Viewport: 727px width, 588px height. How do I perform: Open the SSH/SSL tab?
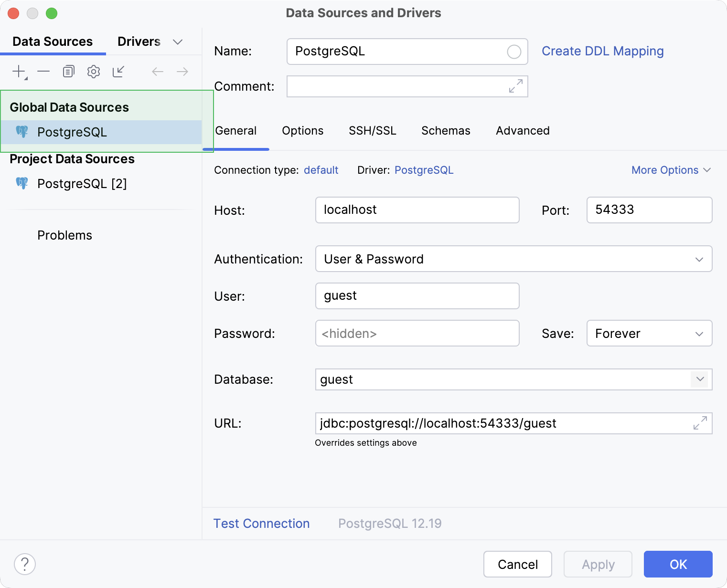pos(373,130)
